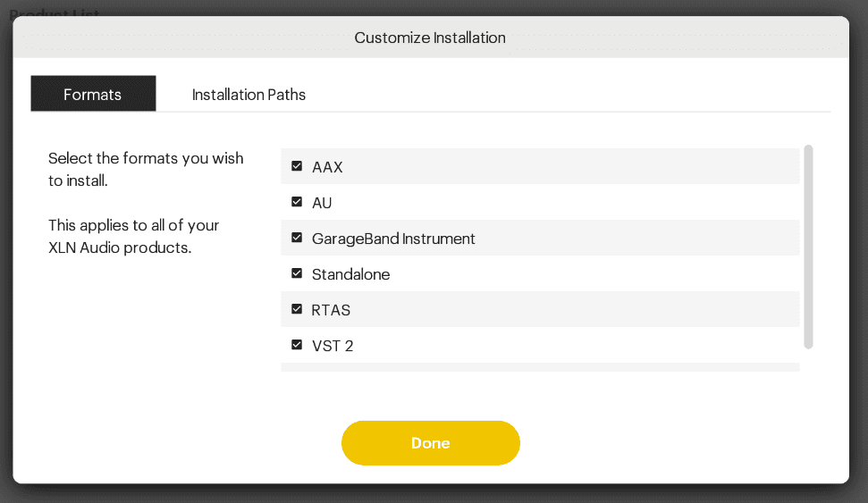The height and width of the screenshot is (503, 868).
Task: Uncheck the AAX format checkbox
Action: (x=297, y=166)
